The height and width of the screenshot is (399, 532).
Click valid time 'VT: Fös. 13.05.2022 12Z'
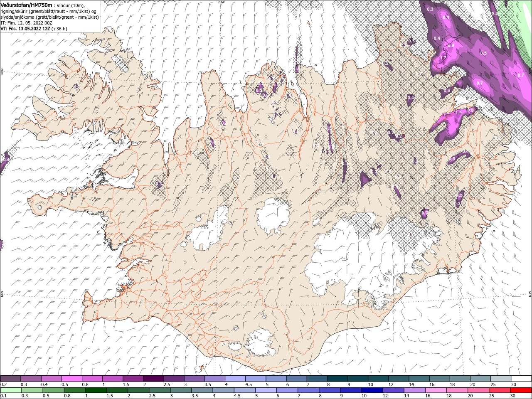pos(25,29)
